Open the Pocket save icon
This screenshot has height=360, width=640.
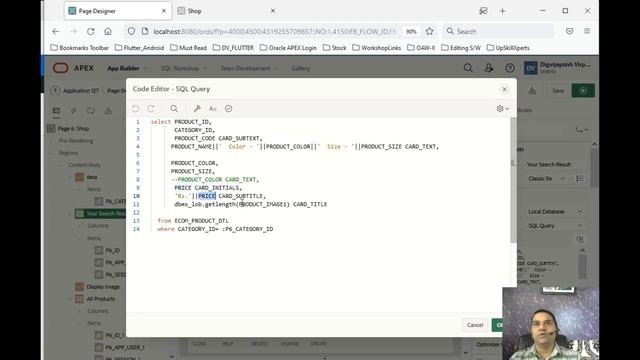569,31
